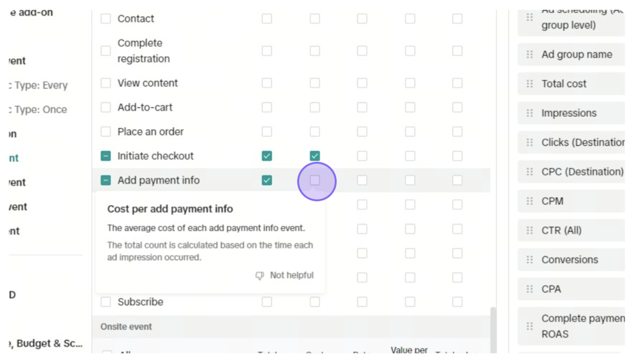The image size is (633, 364).
Task: Uncheck Initiate checkout total checkbox
Action: (267, 156)
